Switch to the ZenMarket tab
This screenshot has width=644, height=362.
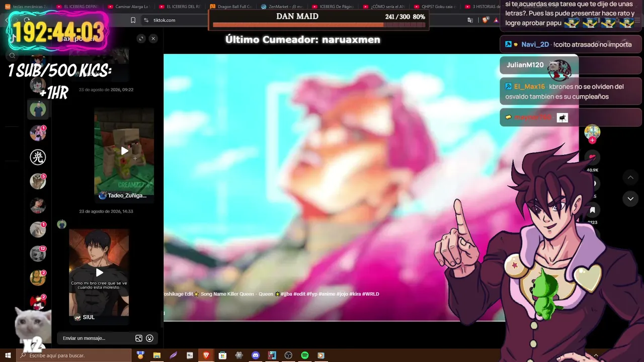click(282, 7)
